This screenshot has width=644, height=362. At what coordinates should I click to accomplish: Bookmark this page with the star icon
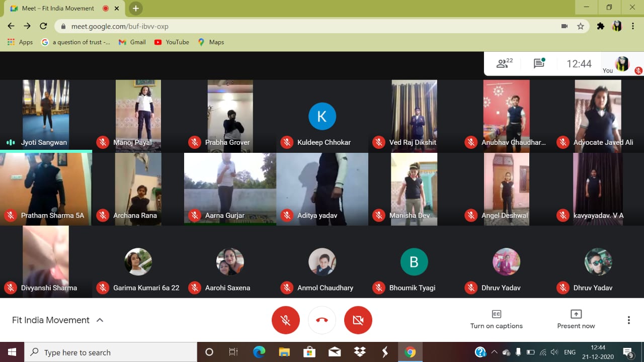581,26
